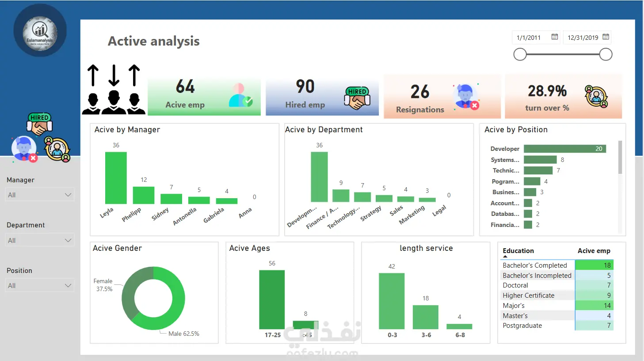
Task: Select the Marketing department bar
Action: [x=427, y=200]
